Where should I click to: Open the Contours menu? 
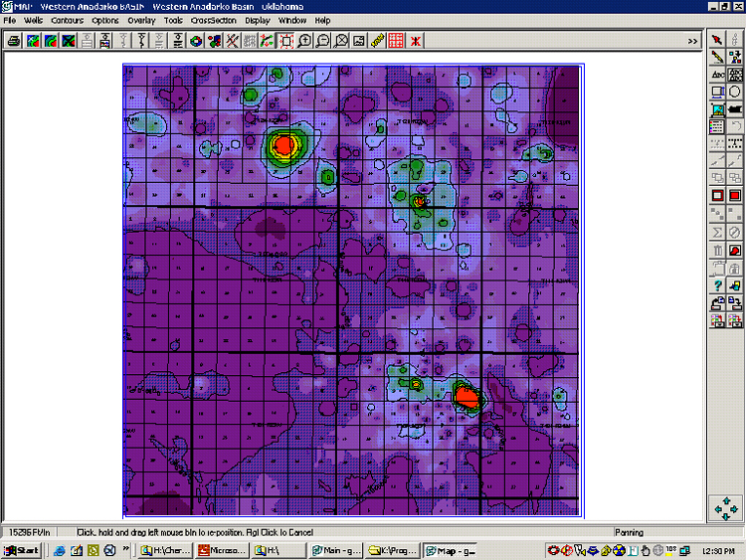tap(67, 21)
